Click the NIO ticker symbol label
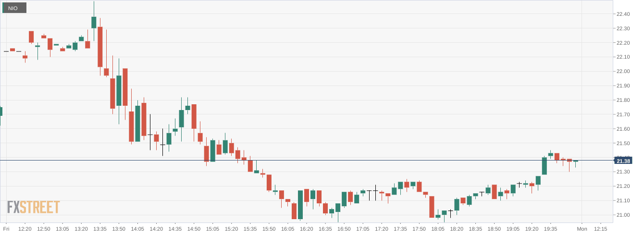Image resolution: width=644 pixels, height=235 pixels. point(13,8)
